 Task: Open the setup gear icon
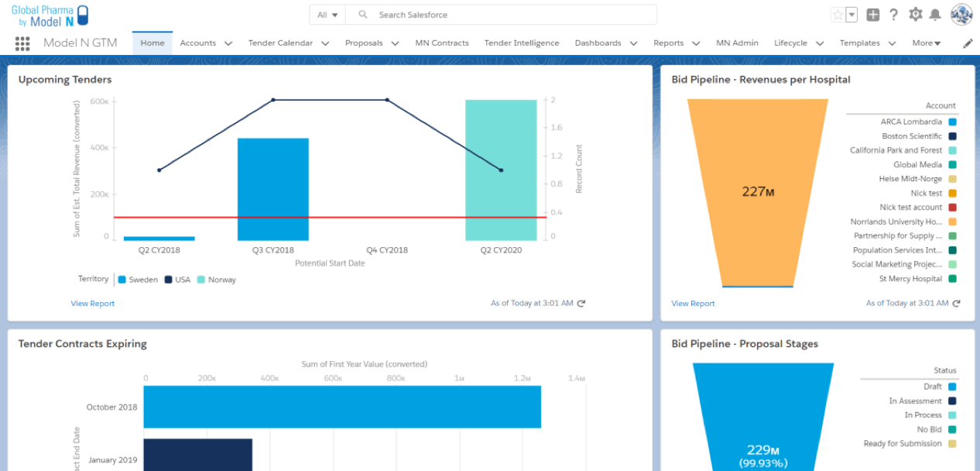coord(916,15)
